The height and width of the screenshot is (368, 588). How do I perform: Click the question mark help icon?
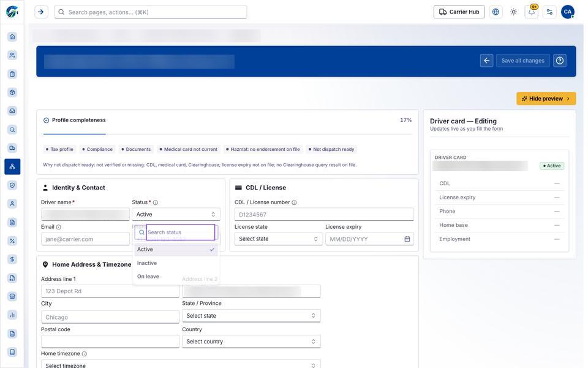pos(559,61)
